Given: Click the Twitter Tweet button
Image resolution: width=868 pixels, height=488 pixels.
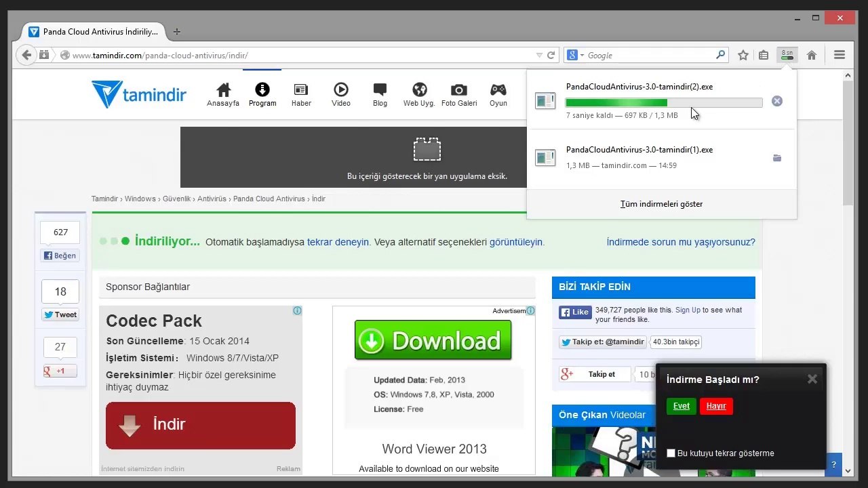Looking at the screenshot, I should point(60,314).
